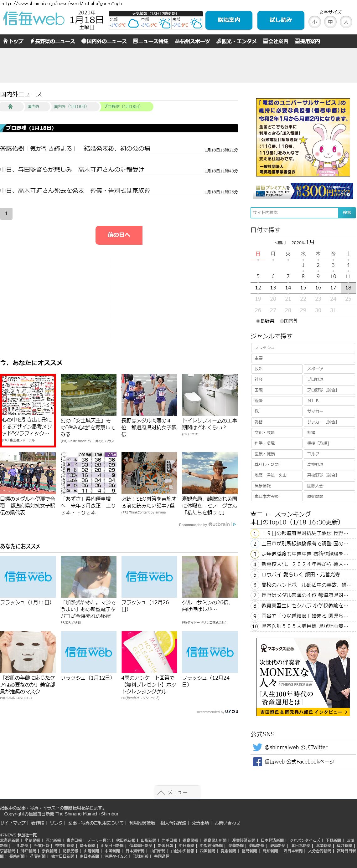Open the 斎藤佑樹 article headline link

pyautogui.click(x=75, y=149)
